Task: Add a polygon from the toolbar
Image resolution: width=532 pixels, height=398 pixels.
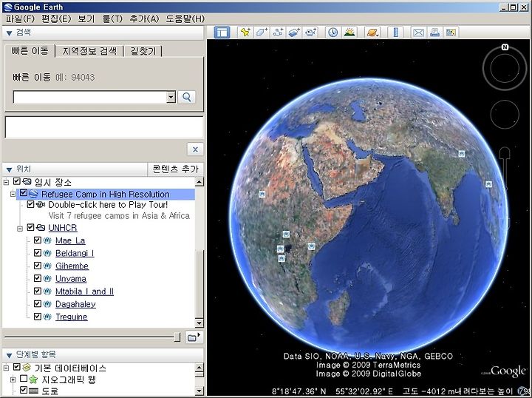Action: pyautogui.click(x=262, y=33)
